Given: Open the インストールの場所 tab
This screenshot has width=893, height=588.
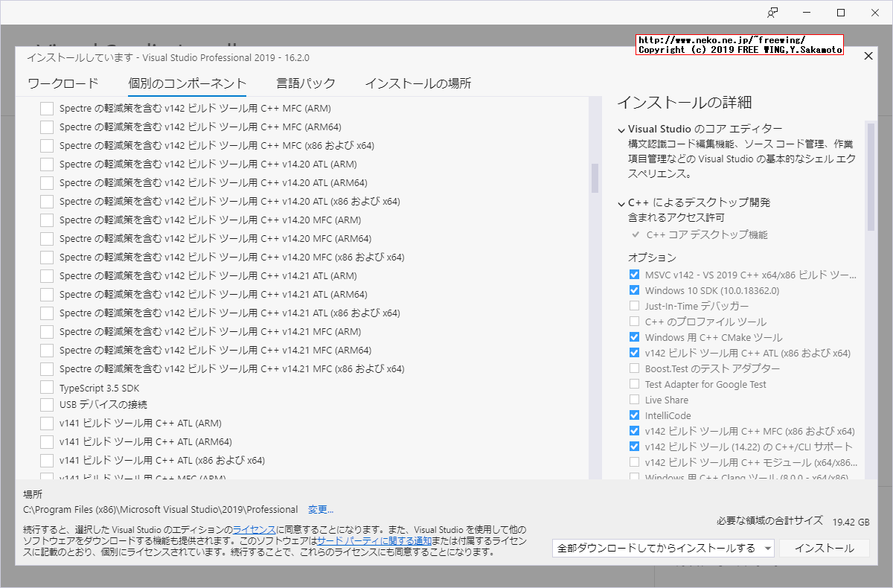Looking at the screenshot, I should tap(418, 83).
